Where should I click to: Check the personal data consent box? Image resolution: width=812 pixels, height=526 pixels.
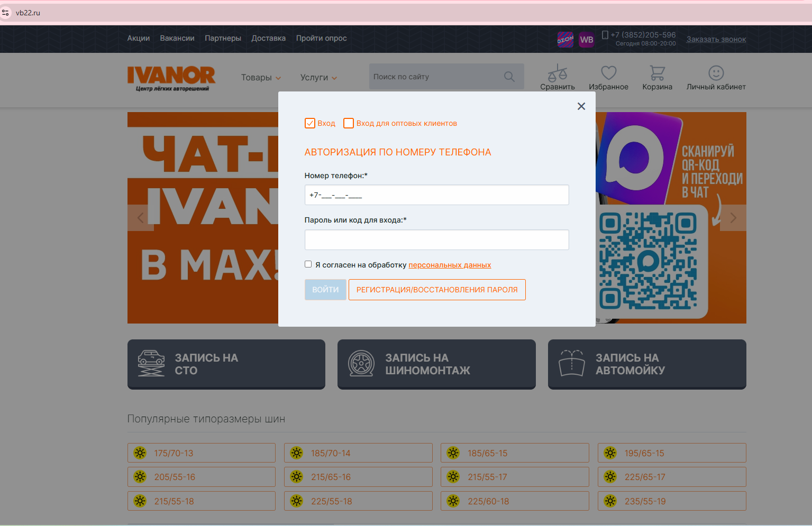click(x=308, y=264)
